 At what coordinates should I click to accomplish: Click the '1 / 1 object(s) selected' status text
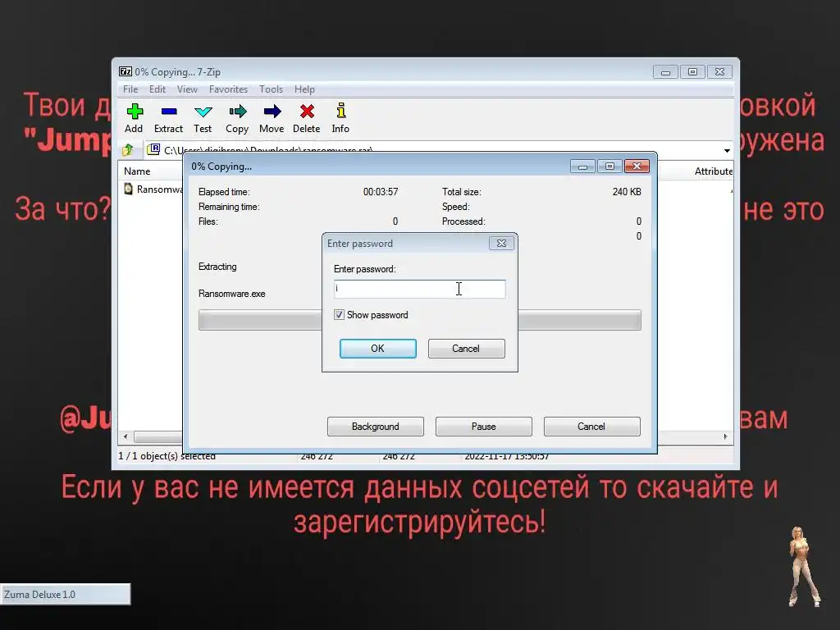[x=167, y=456]
